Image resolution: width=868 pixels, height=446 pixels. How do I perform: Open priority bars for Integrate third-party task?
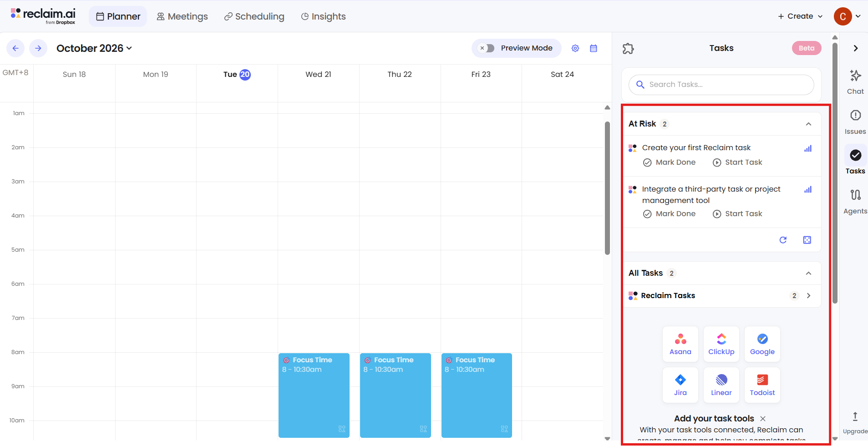pyautogui.click(x=808, y=189)
